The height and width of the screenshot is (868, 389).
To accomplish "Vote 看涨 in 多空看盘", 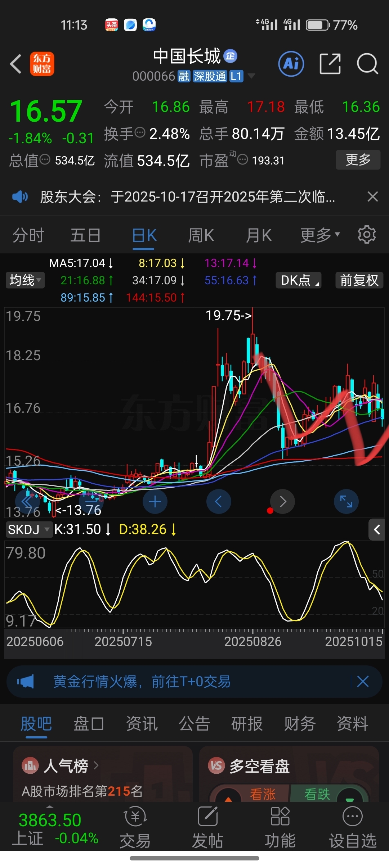I will [x=263, y=794].
